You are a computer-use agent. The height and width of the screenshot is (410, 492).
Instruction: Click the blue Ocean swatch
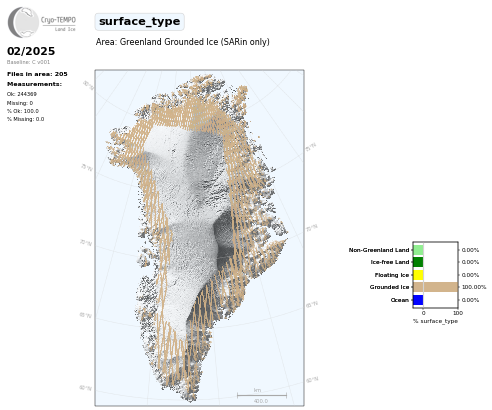(x=418, y=300)
